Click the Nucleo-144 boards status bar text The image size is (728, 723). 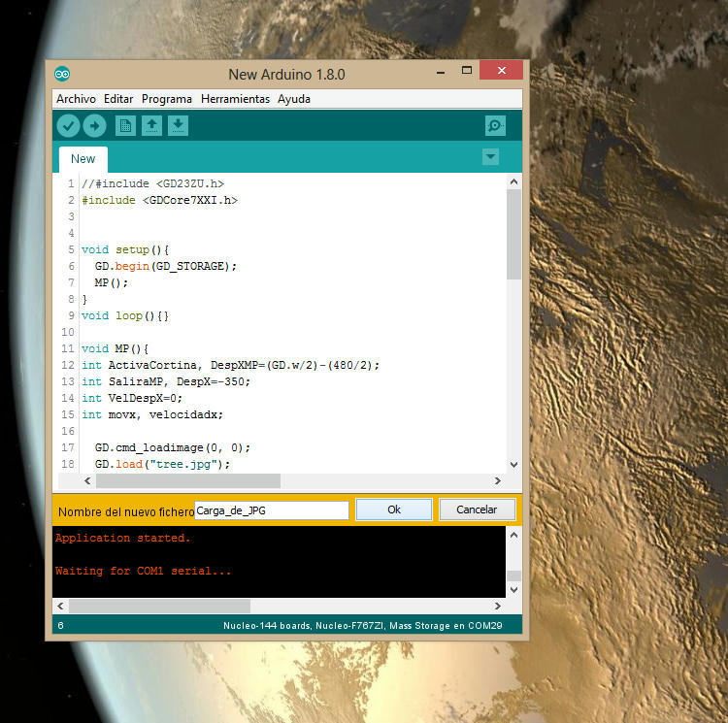click(363, 626)
